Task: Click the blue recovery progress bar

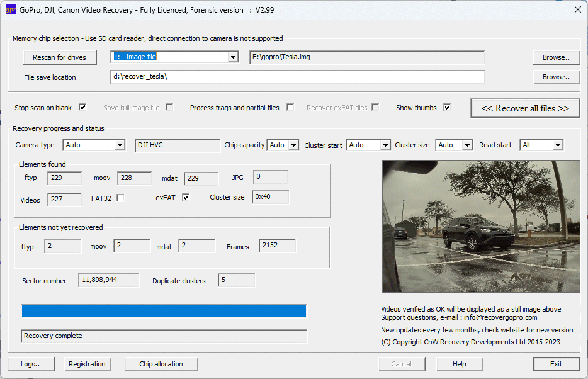Action: click(x=164, y=311)
